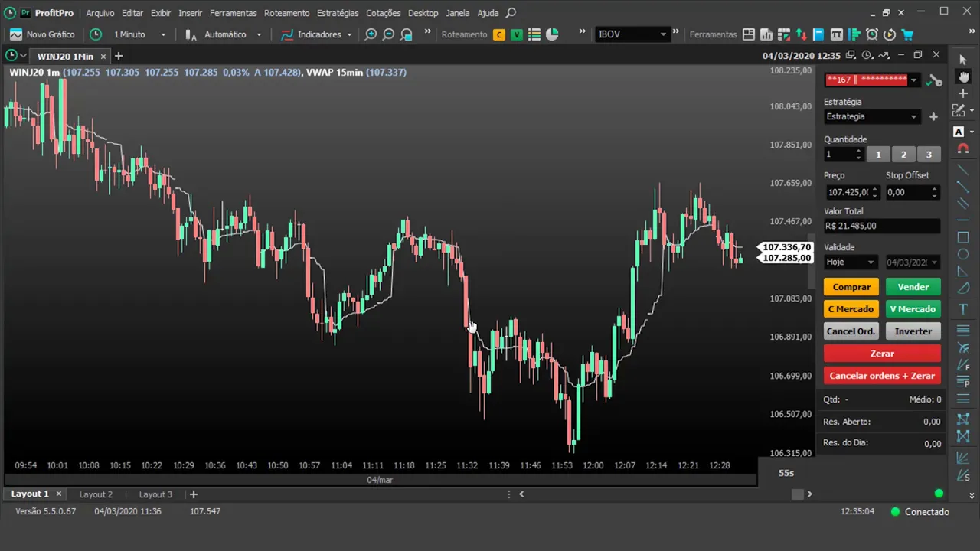The width and height of the screenshot is (980, 551).
Task: Select the circle drawing tool
Action: (963, 254)
